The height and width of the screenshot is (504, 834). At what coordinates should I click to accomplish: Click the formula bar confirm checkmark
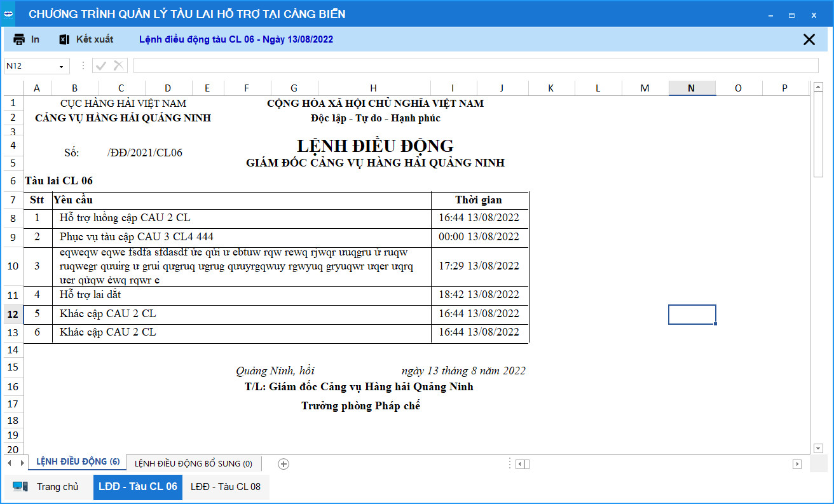pyautogui.click(x=100, y=65)
